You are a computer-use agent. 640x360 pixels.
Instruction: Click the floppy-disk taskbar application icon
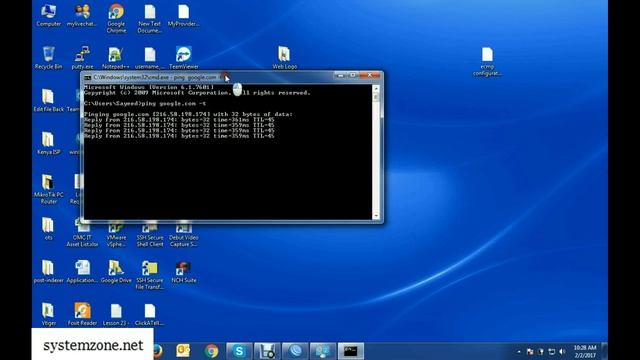pyautogui.click(x=267, y=351)
